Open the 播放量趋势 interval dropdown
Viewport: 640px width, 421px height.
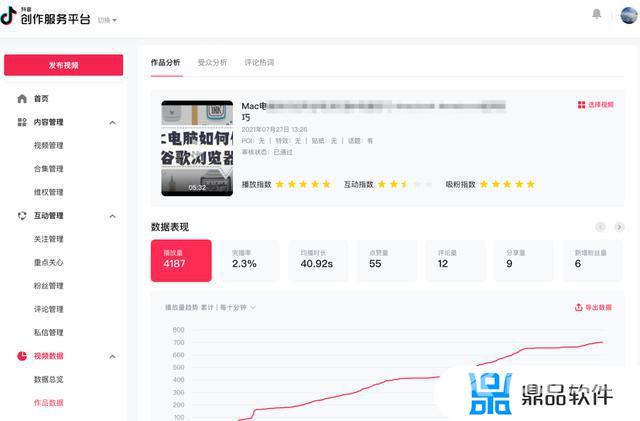[x=210, y=307]
